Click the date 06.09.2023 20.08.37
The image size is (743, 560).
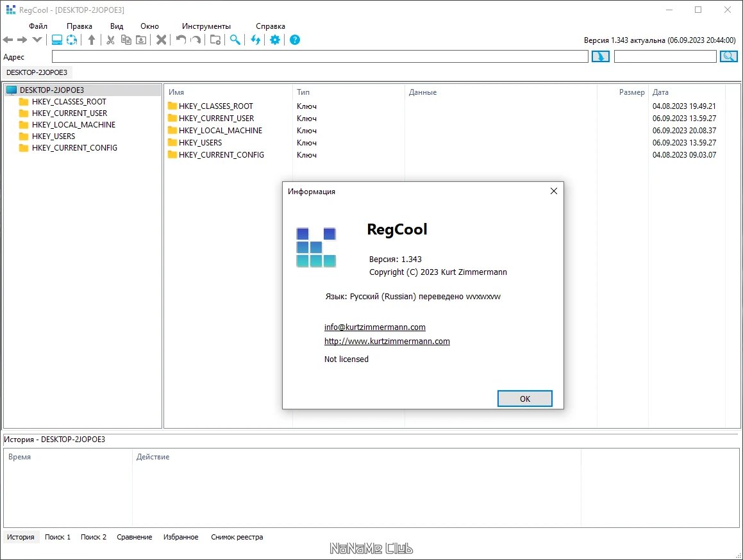tap(684, 130)
